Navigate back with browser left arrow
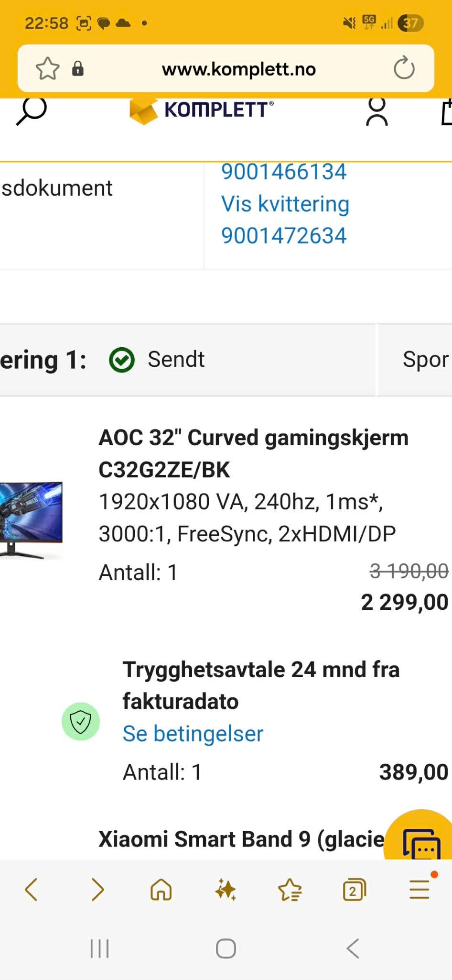 pyautogui.click(x=32, y=890)
